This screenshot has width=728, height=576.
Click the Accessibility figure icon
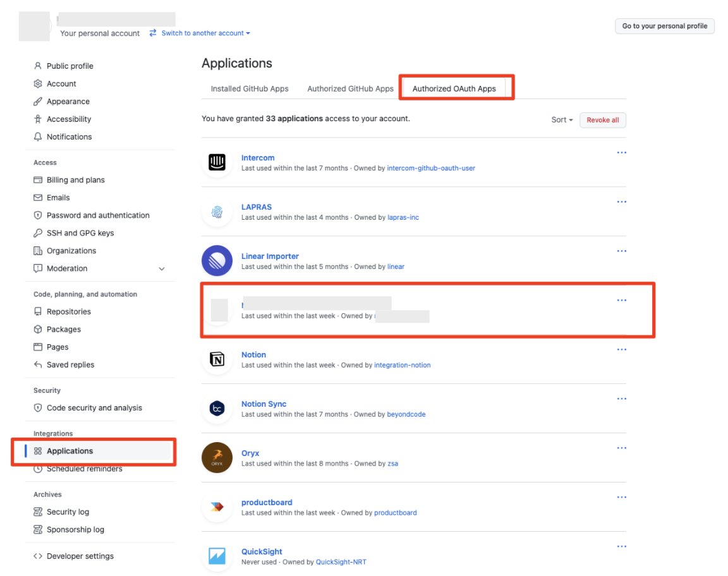pos(38,119)
